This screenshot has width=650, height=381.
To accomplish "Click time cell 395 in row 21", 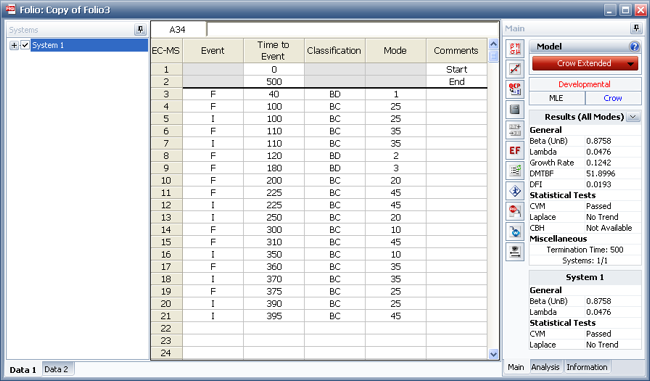I will [x=274, y=316].
